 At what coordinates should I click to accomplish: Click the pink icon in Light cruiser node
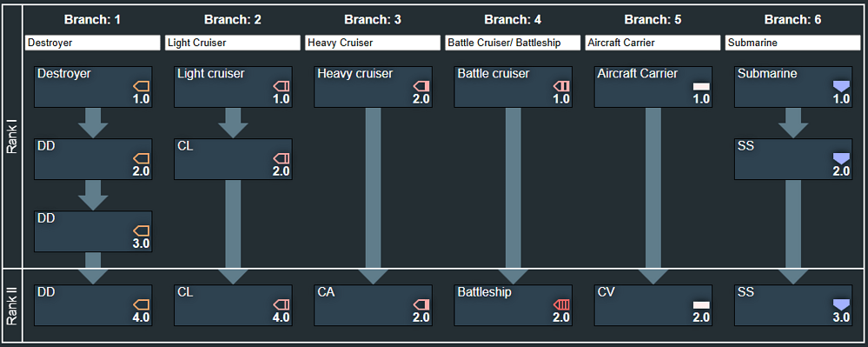click(x=282, y=86)
